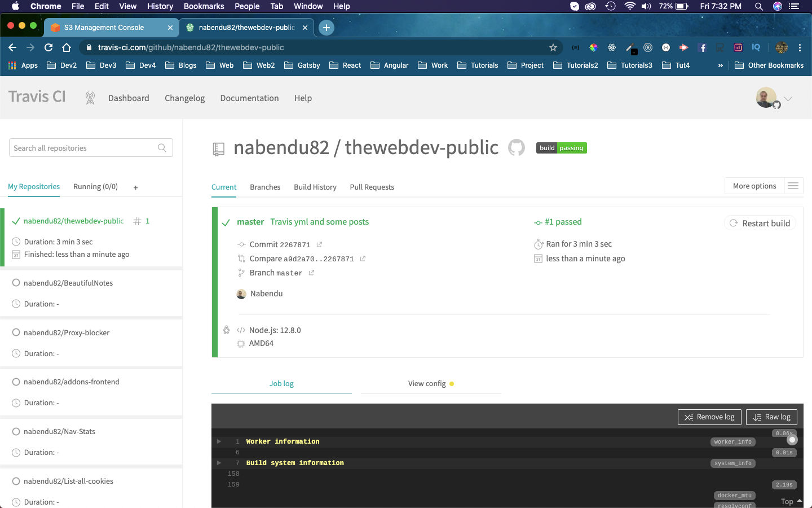
Task: Open a new tab with the plus button
Action: click(x=326, y=27)
